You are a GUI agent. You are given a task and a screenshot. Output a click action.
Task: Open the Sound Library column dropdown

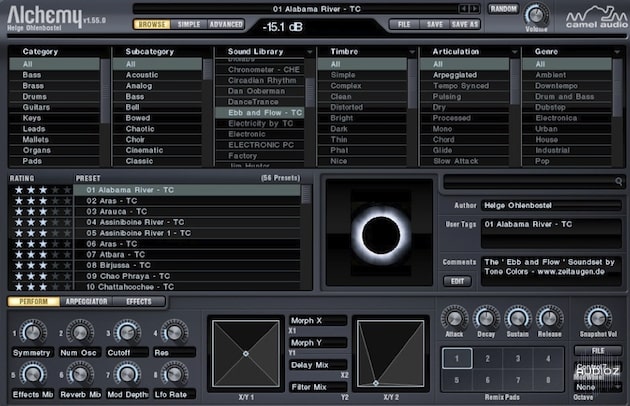(310, 52)
